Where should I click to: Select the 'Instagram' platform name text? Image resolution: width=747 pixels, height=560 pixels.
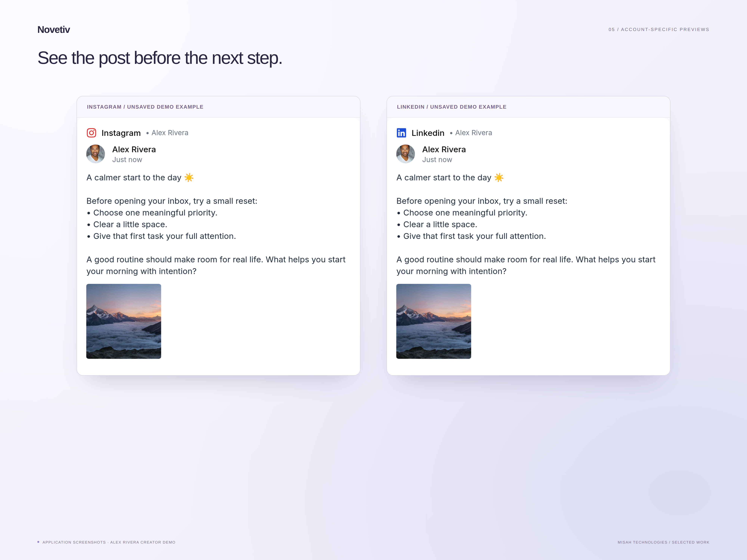pos(121,133)
